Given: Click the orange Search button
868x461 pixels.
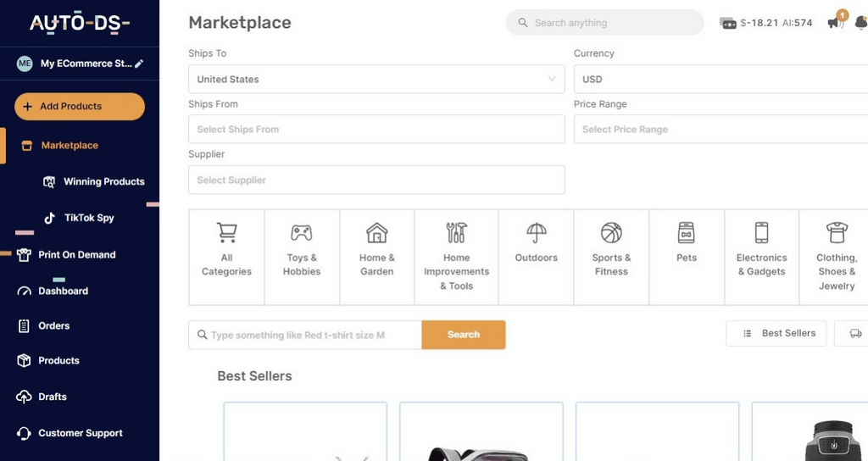Looking at the screenshot, I should [464, 335].
